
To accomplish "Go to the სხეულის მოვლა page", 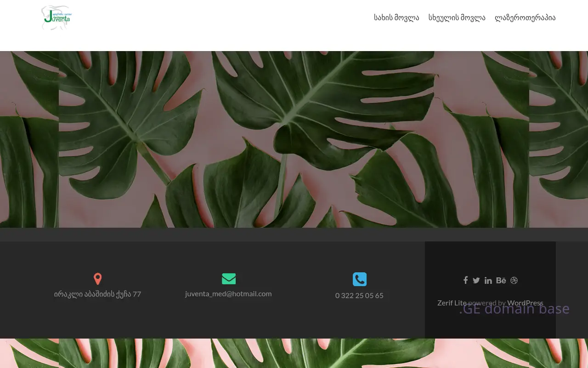I will 457,18.
